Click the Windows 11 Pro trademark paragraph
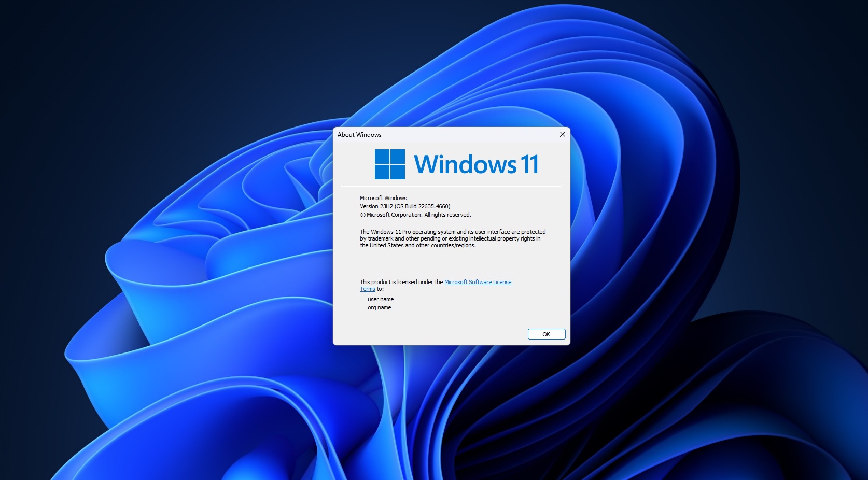The height and width of the screenshot is (480, 868). tap(453, 238)
